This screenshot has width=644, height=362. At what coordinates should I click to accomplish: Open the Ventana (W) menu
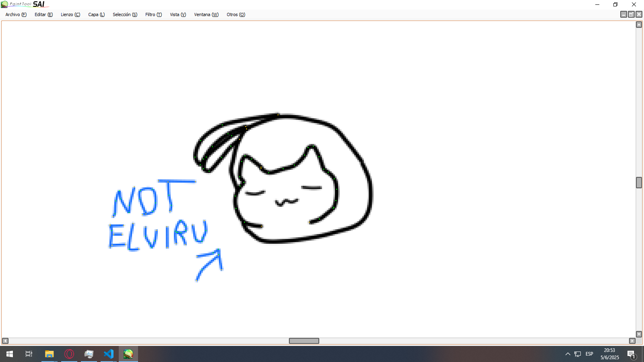[206, 14]
